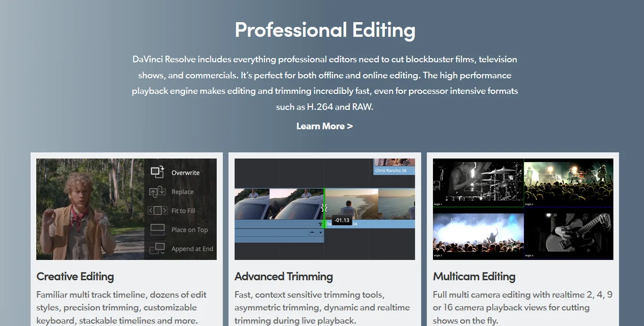Click the Fit to Fill label
The image size is (644, 326).
pos(183,211)
